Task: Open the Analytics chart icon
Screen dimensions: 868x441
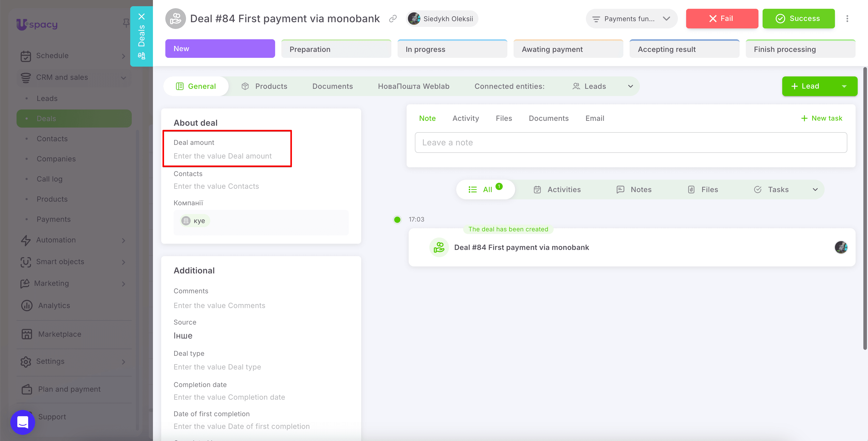Action: [x=27, y=305]
